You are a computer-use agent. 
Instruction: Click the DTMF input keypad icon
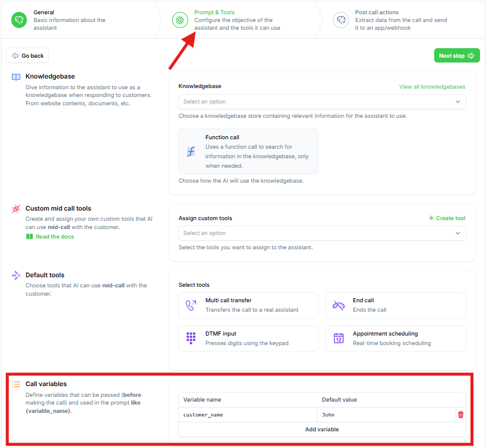[191, 338]
